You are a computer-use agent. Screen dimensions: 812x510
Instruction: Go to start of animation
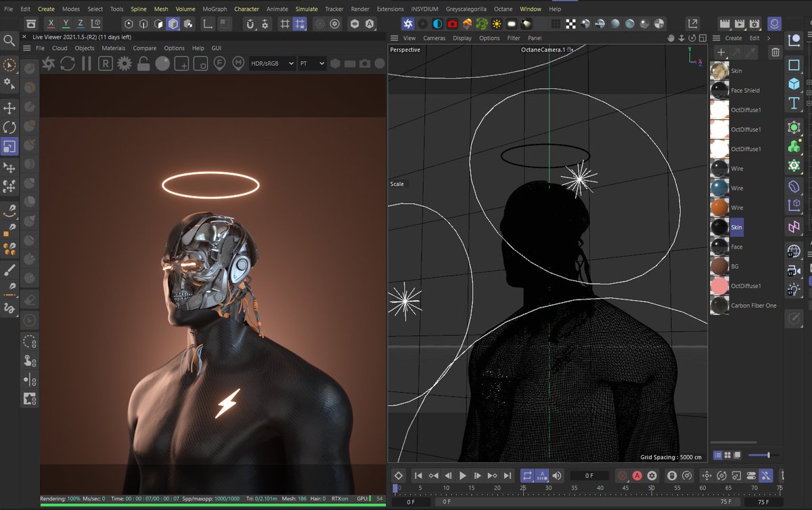coord(418,476)
